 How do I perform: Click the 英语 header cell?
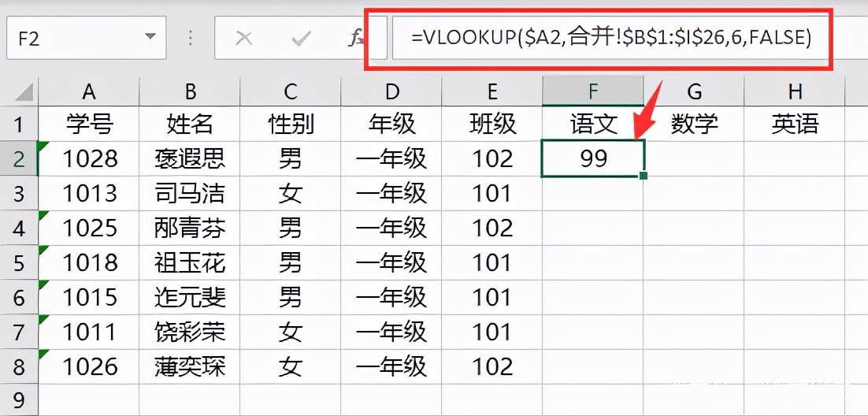[x=795, y=124]
